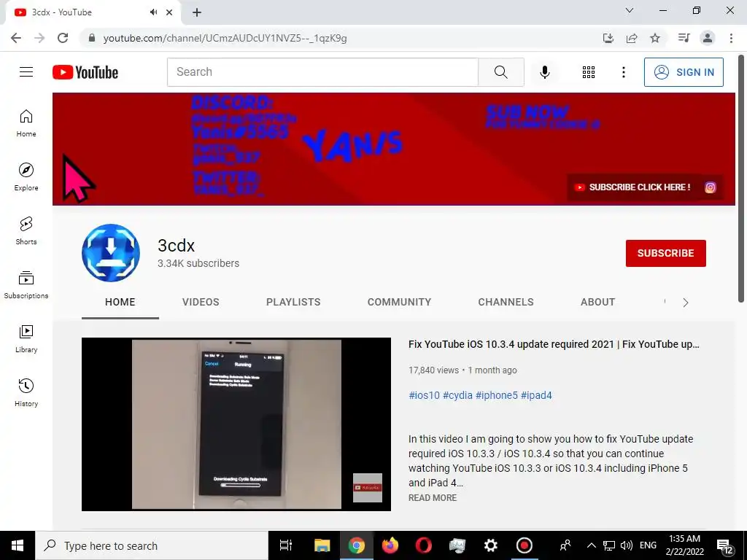Click the SIGN IN button
The width and height of the screenshot is (747, 560).
coord(684,72)
